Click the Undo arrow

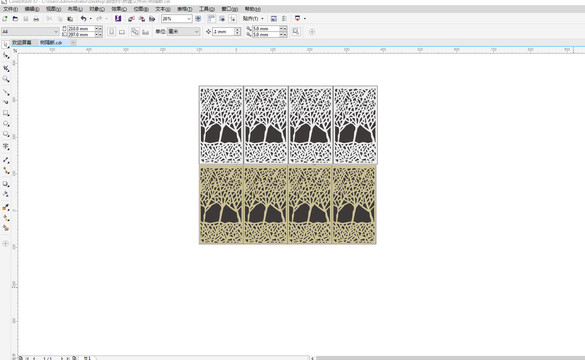coord(83,19)
